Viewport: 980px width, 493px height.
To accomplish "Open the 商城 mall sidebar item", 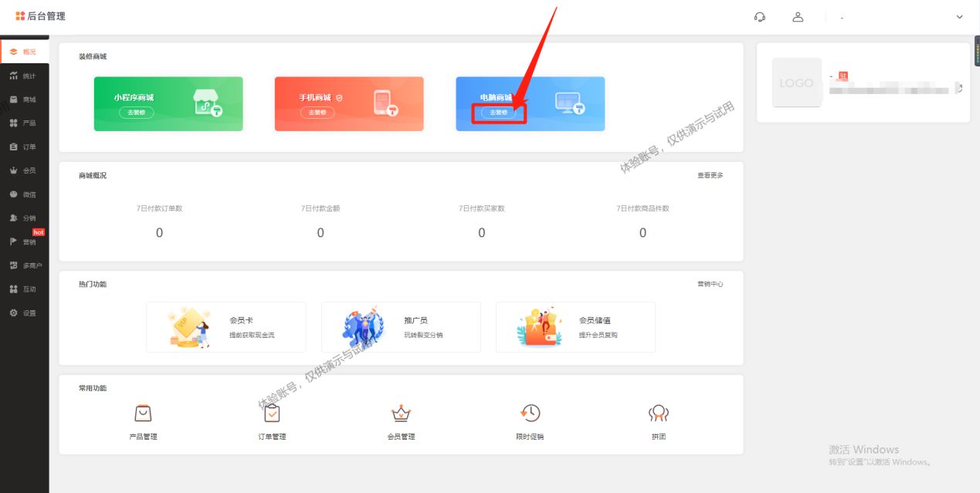I will pos(24,100).
